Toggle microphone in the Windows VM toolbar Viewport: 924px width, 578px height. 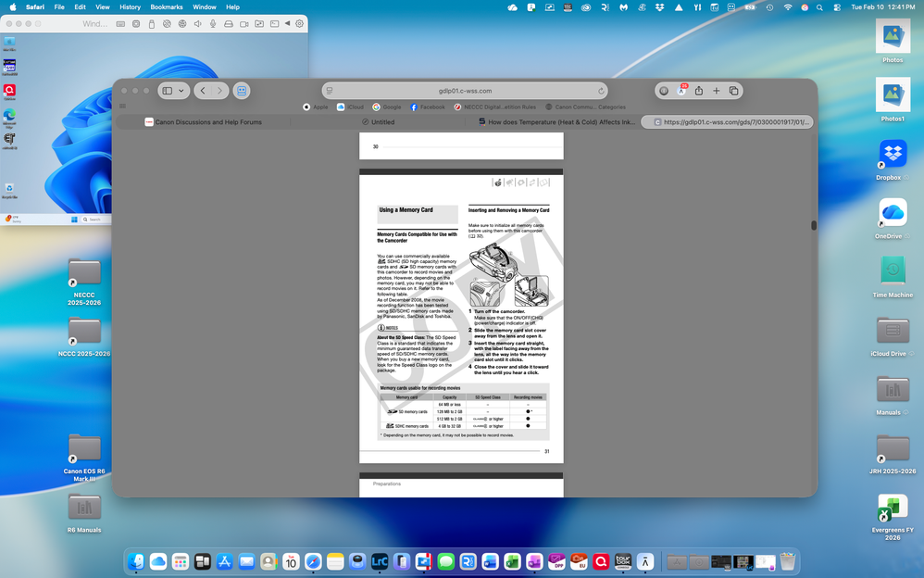coord(213,23)
